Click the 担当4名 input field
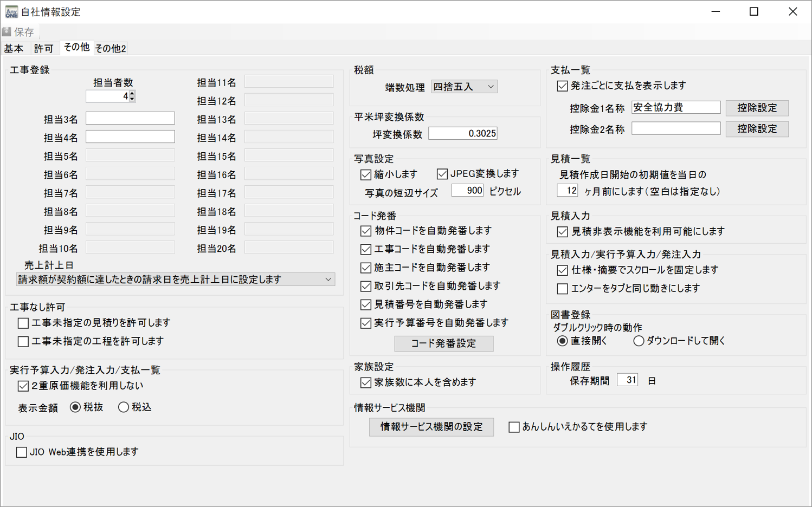This screenshot has height=507, width=812. pyautogui.click(x=130, y=136)
